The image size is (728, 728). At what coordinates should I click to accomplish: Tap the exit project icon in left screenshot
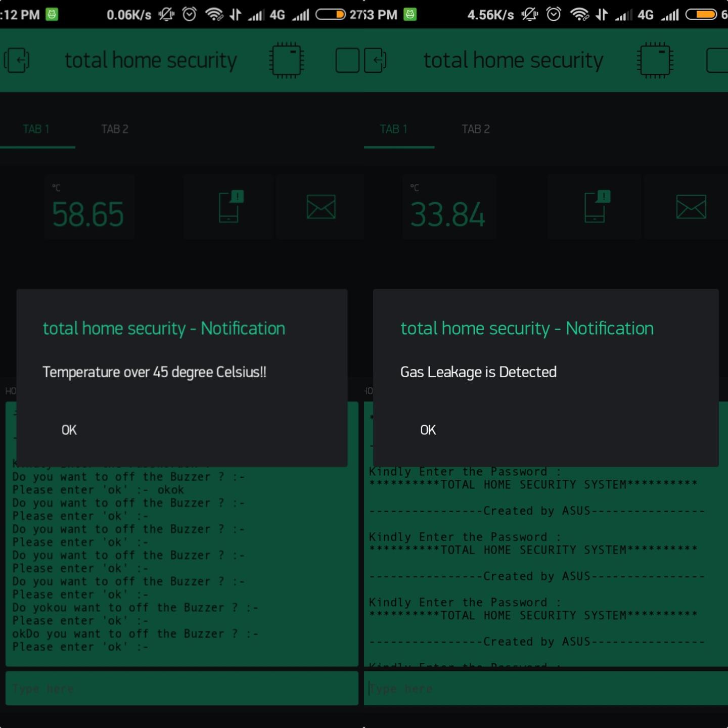(x=17, y=60)
